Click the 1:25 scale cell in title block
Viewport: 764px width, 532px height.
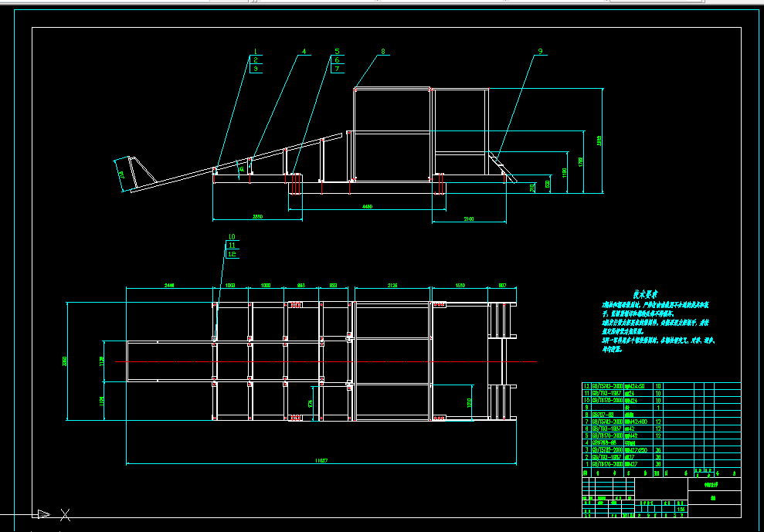681,510
